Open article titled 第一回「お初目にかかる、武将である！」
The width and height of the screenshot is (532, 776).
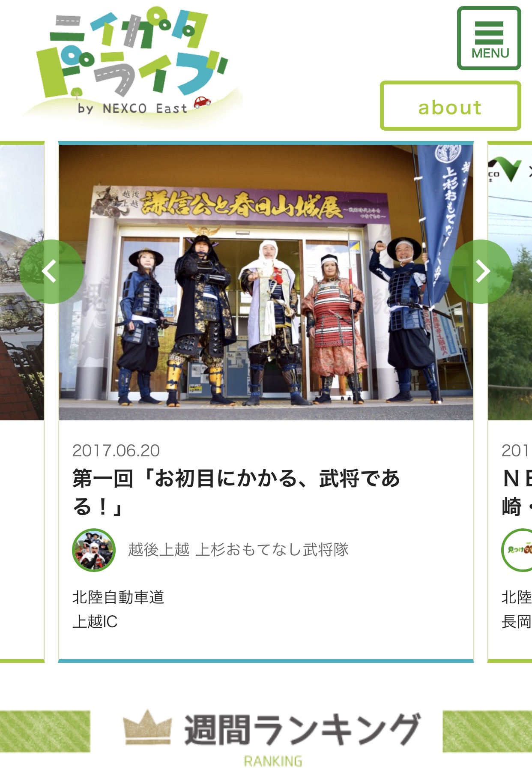[x=236, y=492]
